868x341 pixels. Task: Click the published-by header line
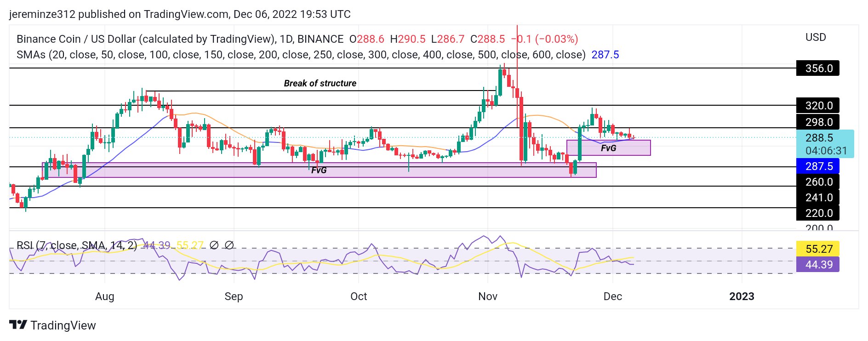click(x=180, y=14)
